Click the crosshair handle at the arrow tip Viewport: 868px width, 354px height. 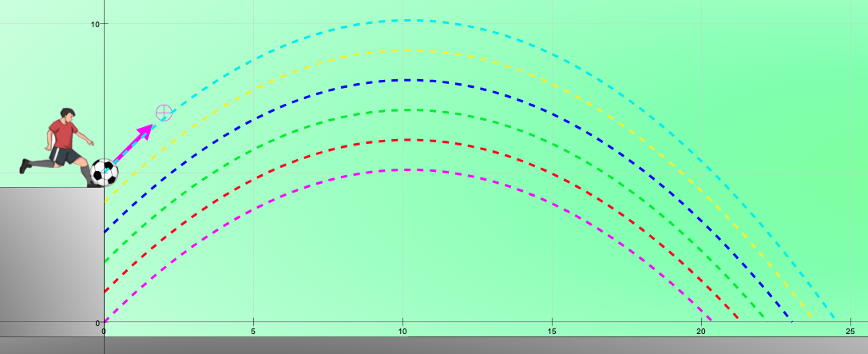pos(164,113)
